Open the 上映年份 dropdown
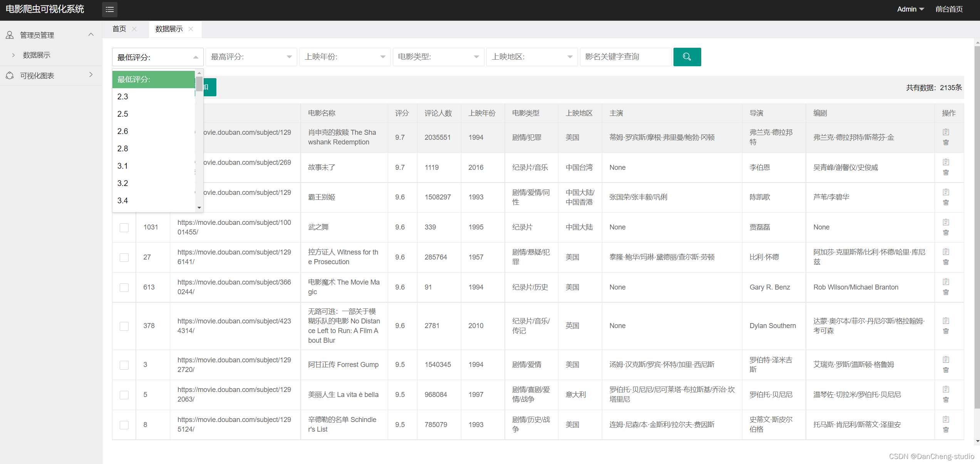 (345, 57)
